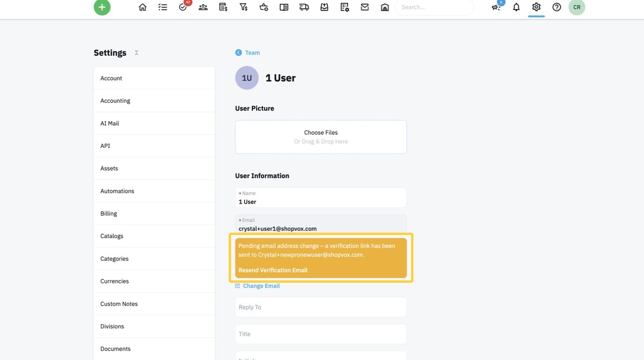Image resolution: width=644 pixels, height=360 pixels.
Task: Open tasks icon with 42 badge
Action: pos(183,7)
